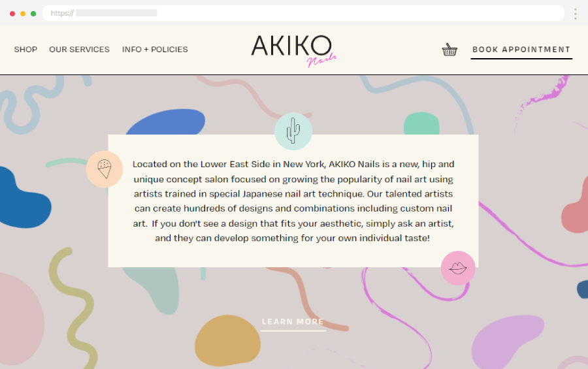Click the shopping basket cart icon
The image size is (588, 369).
click(449, 50)
